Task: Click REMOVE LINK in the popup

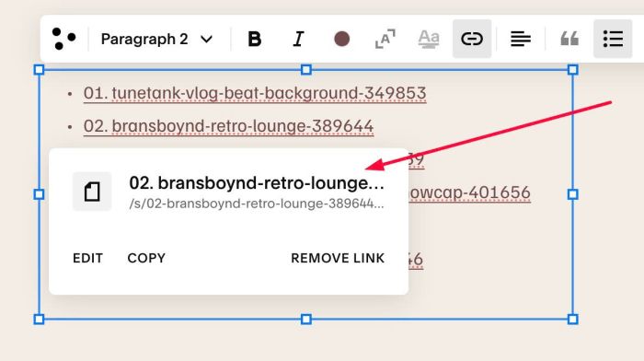Action: coord(338,258)
